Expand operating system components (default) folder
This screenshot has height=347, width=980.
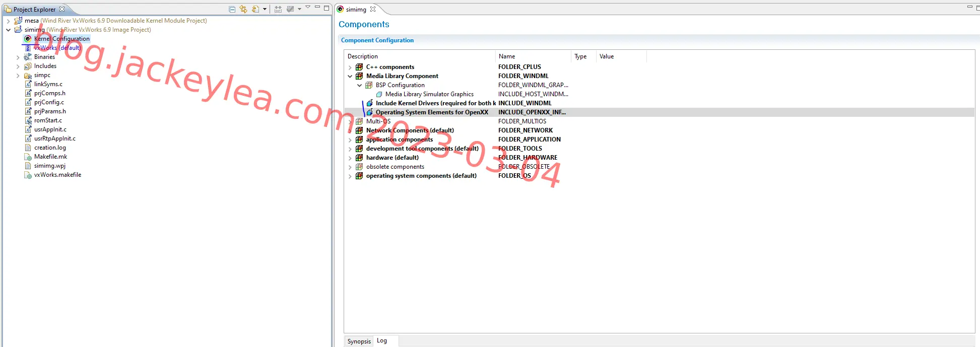pos(350,176)
